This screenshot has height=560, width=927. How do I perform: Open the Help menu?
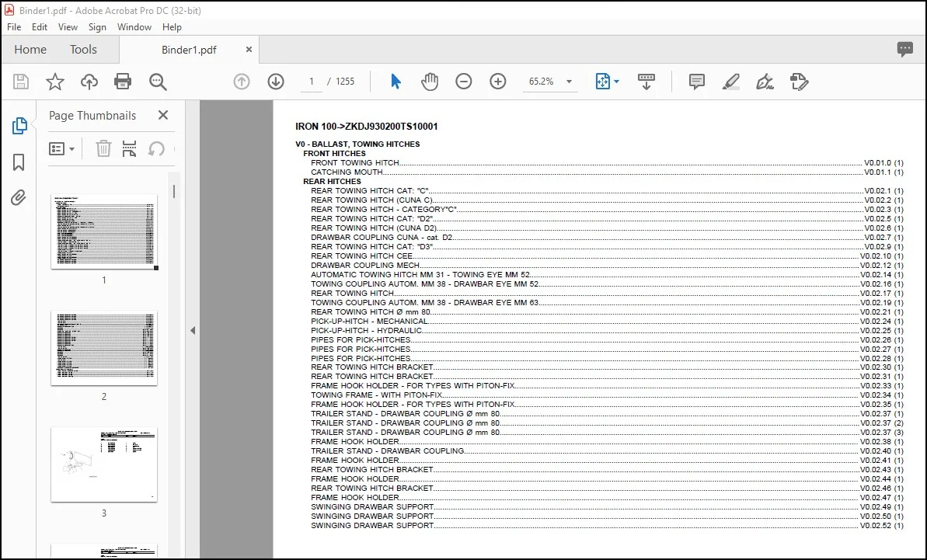tap(172, 27)
